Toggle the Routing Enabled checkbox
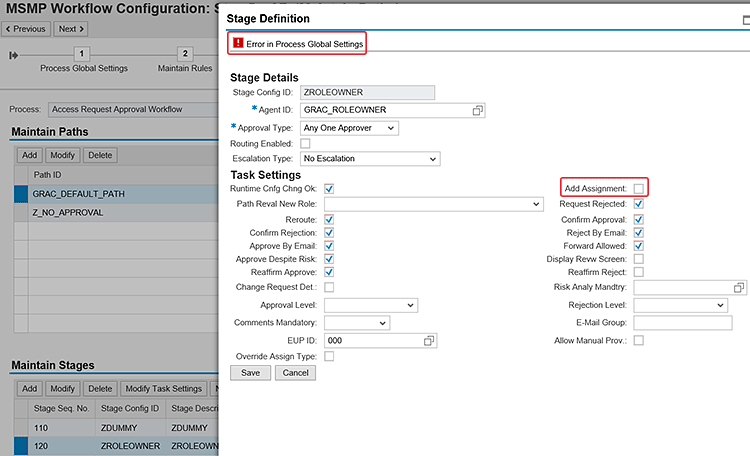 coord(305,143)
